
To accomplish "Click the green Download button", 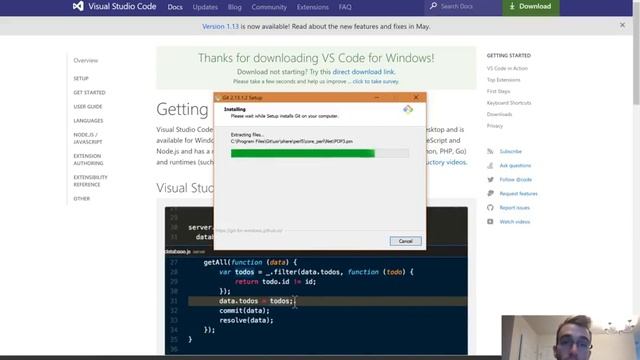I will click(531, 7).
